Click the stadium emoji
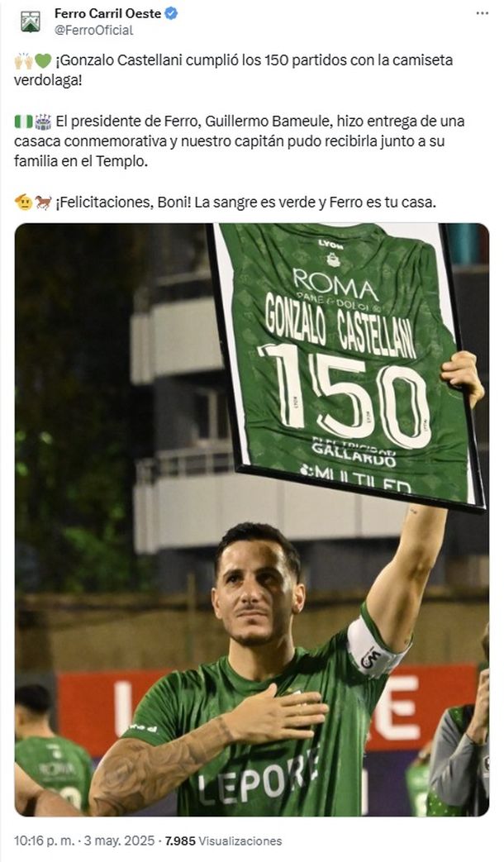The image size is (504, 862). pos(43,121)
